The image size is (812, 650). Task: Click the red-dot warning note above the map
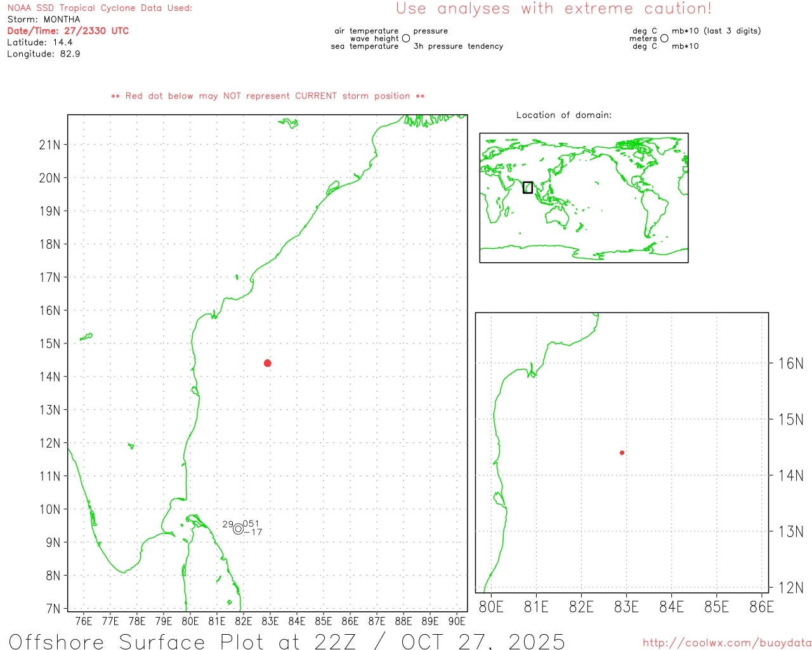pyautogui.click(x=268, y=96)
